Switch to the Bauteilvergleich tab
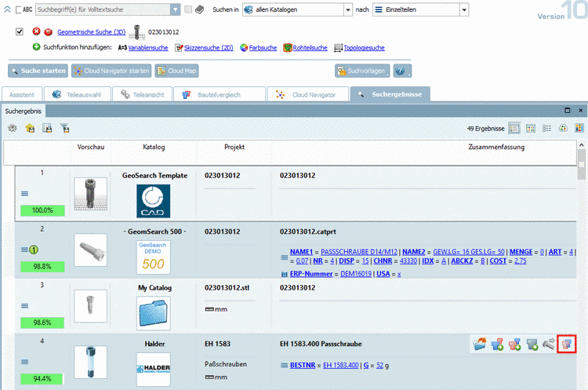Screen dimensions: 588x390 (x=220, y=95)
